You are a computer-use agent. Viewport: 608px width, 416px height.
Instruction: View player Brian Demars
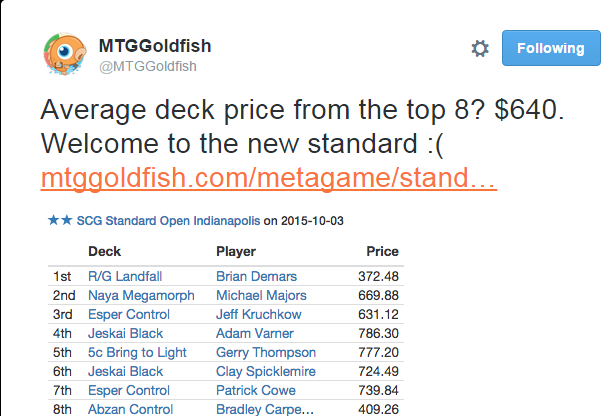pyautogui.click(x=256, y=276)
